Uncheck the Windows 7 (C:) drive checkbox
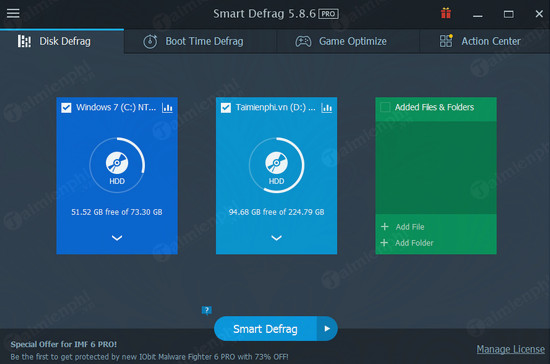This screenshot has width=550, height=364. point(66,108)
